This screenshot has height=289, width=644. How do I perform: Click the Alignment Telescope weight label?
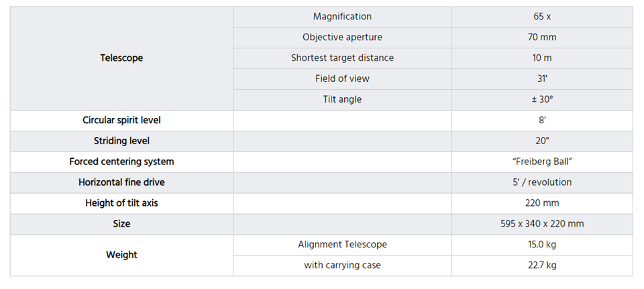(x=342, y=245)
